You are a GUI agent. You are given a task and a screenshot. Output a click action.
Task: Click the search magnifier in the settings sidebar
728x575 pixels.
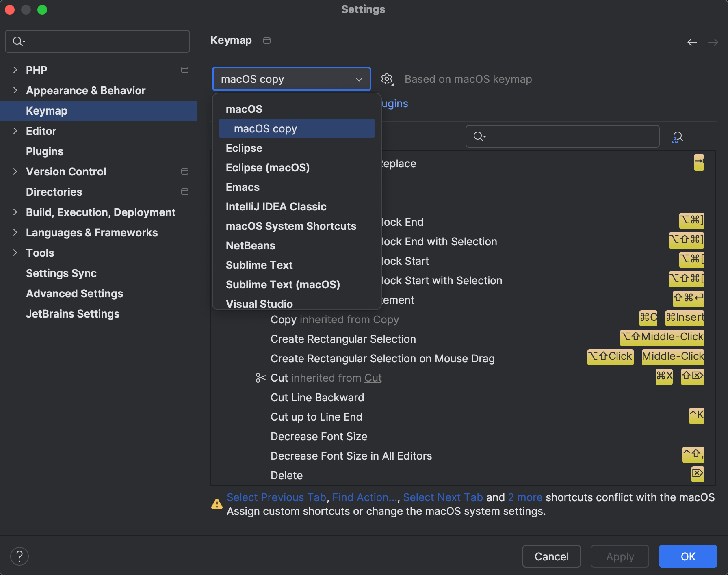(18, 41)
